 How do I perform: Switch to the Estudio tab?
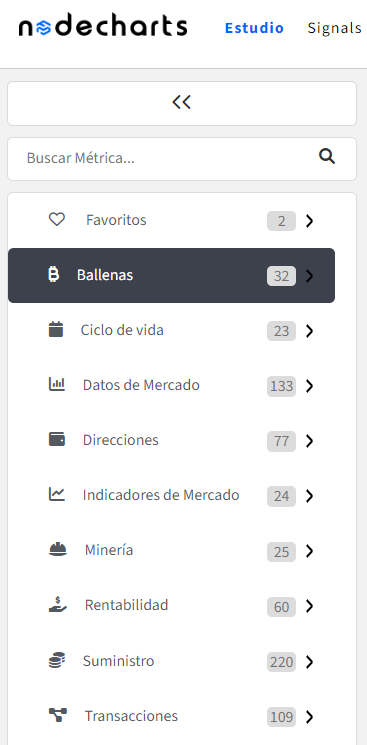pyautogui.click(x=254, y=28)
